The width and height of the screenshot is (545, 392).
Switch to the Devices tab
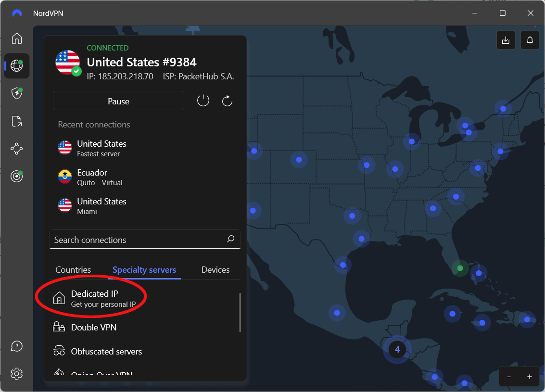pos(215,270)
